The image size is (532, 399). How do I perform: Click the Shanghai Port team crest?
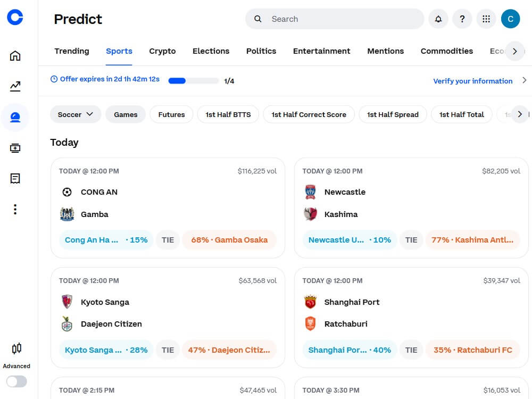(x=310, y=302)
